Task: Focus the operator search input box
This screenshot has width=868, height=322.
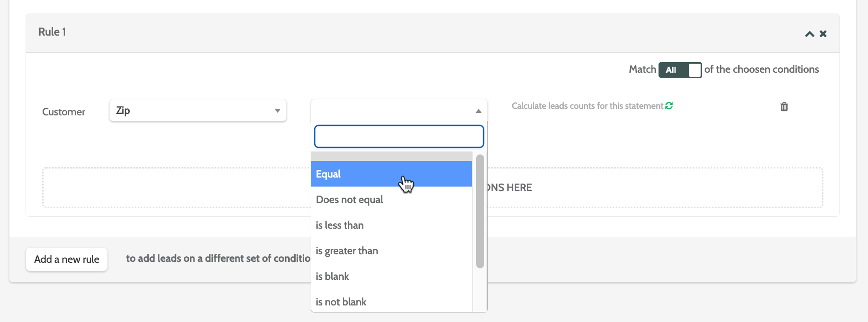Action: (x=399, y=136)
